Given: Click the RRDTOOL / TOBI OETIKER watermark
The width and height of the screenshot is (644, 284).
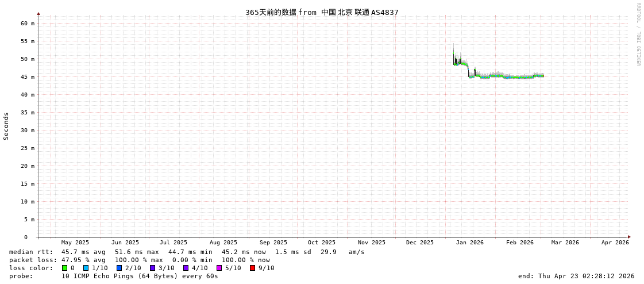Looking at the screenshot, I should coord(638,34).
